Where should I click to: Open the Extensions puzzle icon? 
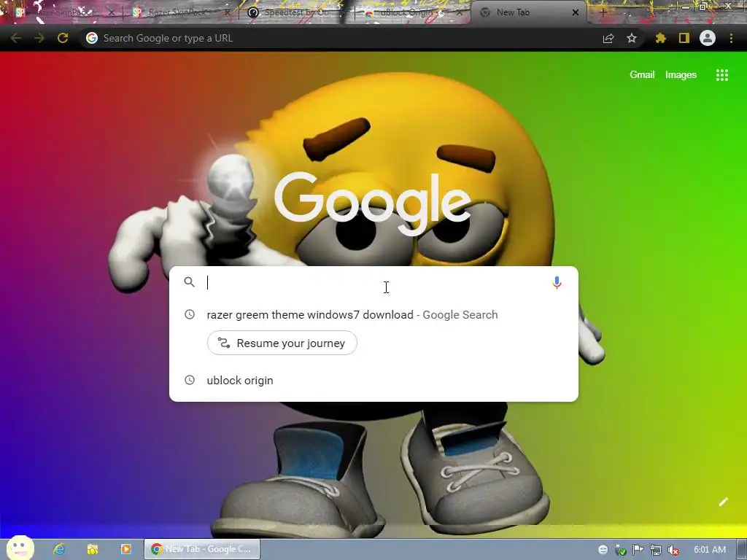660,38
